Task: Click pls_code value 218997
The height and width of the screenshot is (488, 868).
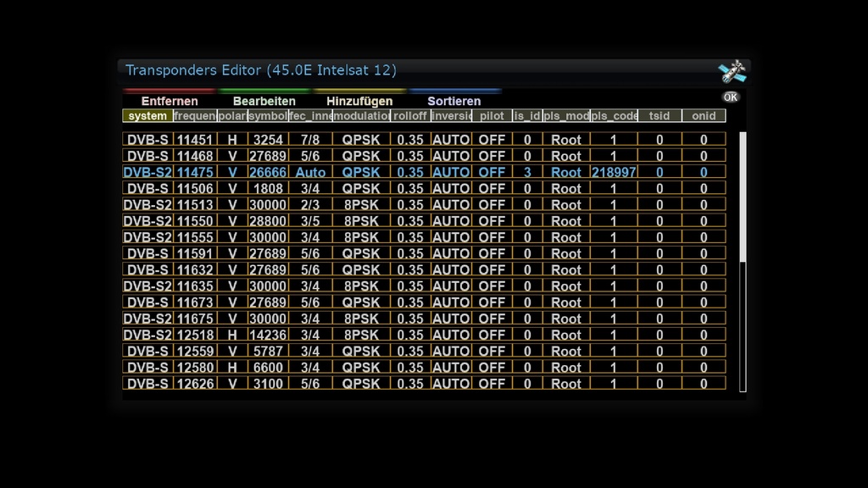Action: click(614, 173)
